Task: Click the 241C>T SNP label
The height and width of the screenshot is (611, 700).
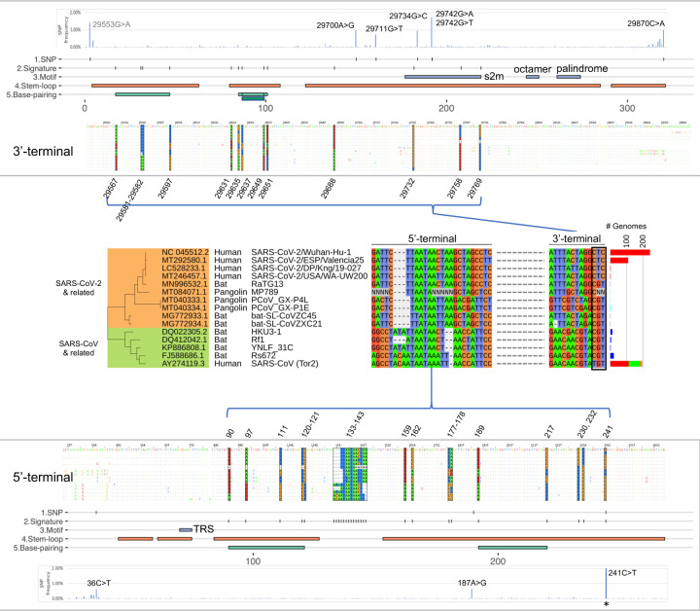Action: point(622,573)
